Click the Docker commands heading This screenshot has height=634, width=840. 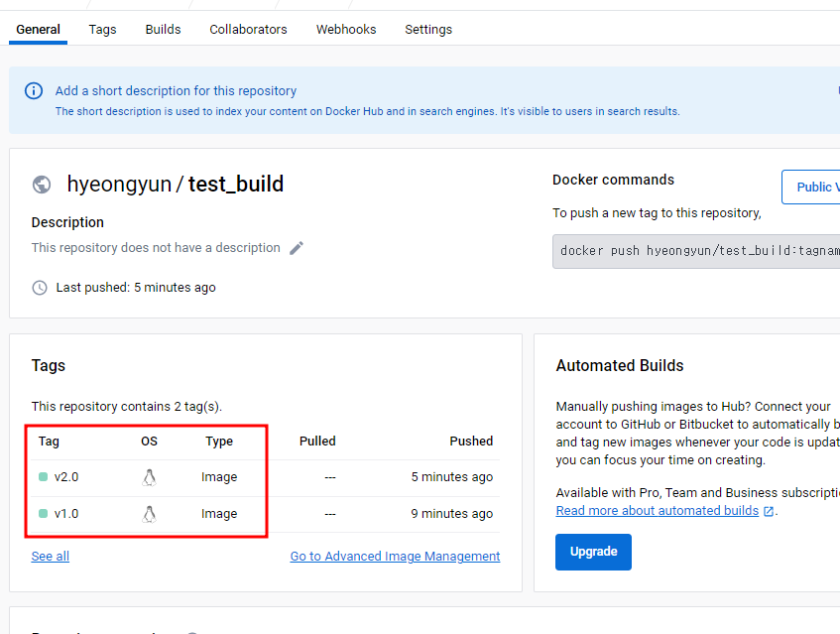[614, 180]
